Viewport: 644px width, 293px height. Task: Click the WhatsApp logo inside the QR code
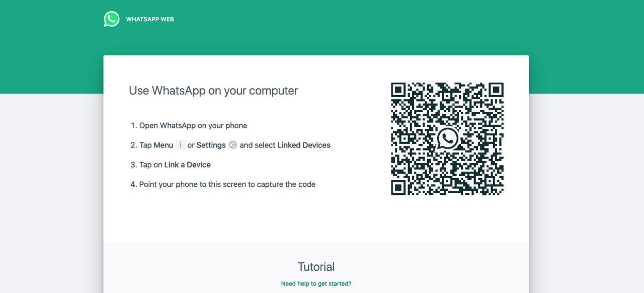point(447,138)
